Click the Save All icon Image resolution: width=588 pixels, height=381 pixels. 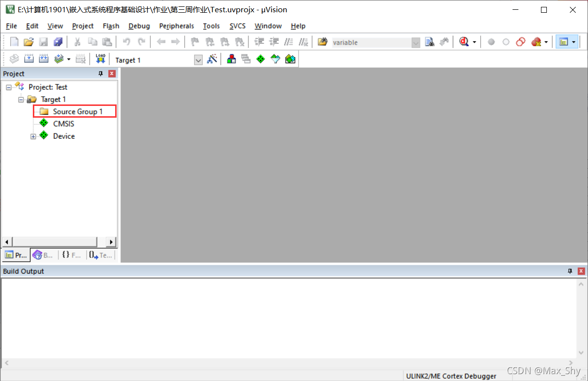pos(58,42)
